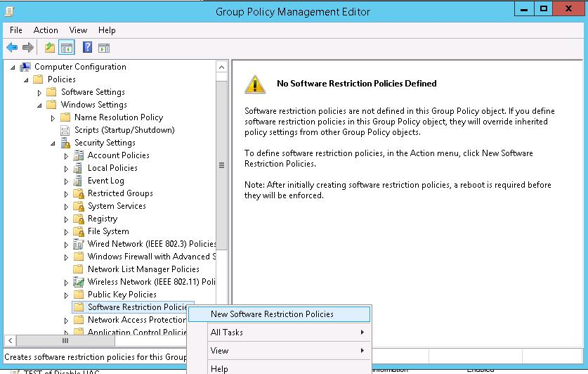
Task: Toggle the Show/Hide Console Tree icon
Action: 66,48
